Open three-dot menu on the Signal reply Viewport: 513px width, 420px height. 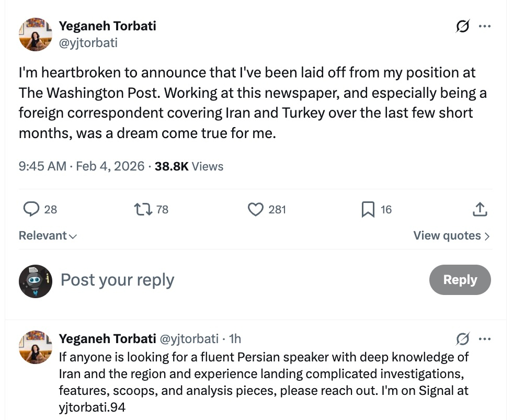[x=485, y=339]
